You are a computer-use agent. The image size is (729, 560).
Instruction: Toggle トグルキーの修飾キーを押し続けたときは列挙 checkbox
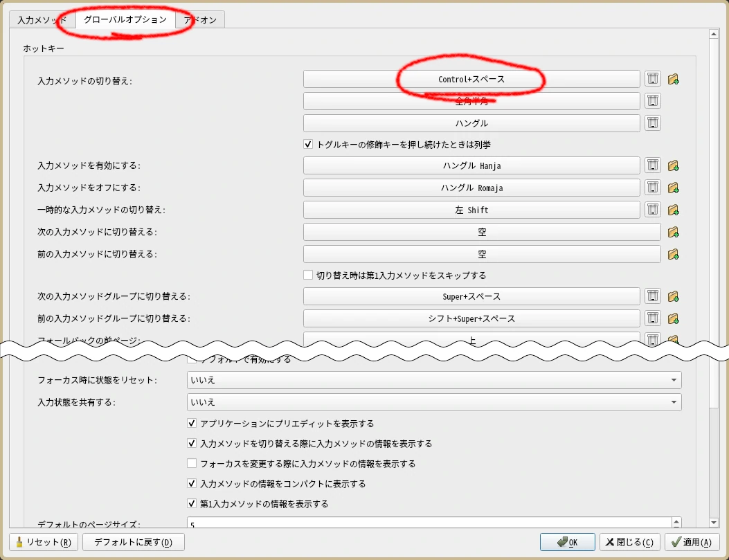(309, 145)
